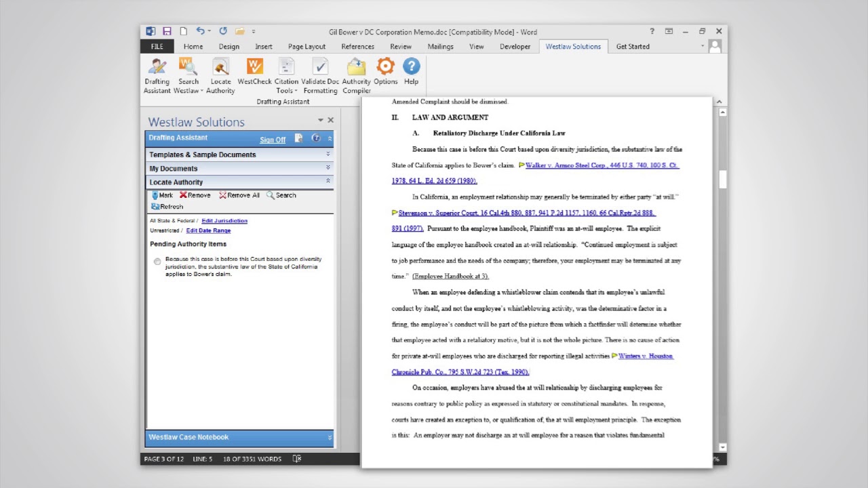Open the Stevenson v. Superior Court citation link
The height and width of the screenshot is (488, 868).
click(x=527, y=213)
